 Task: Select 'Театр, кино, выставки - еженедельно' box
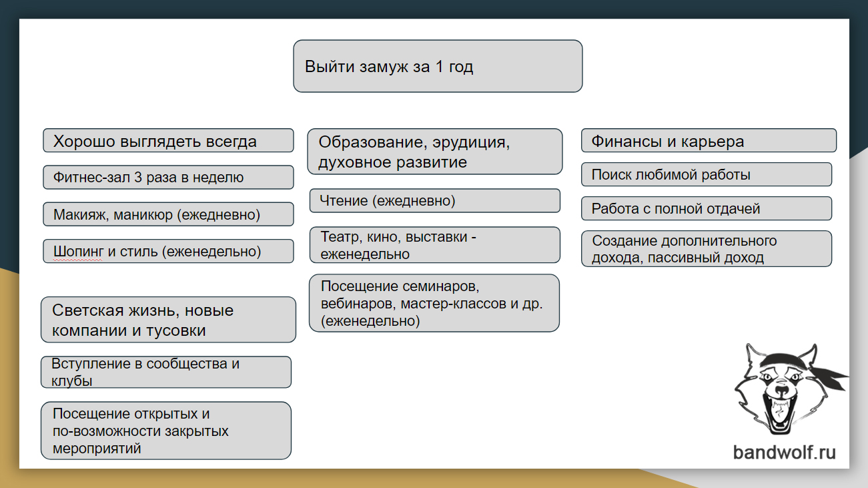pyautogui.click(x=435, y=245)
